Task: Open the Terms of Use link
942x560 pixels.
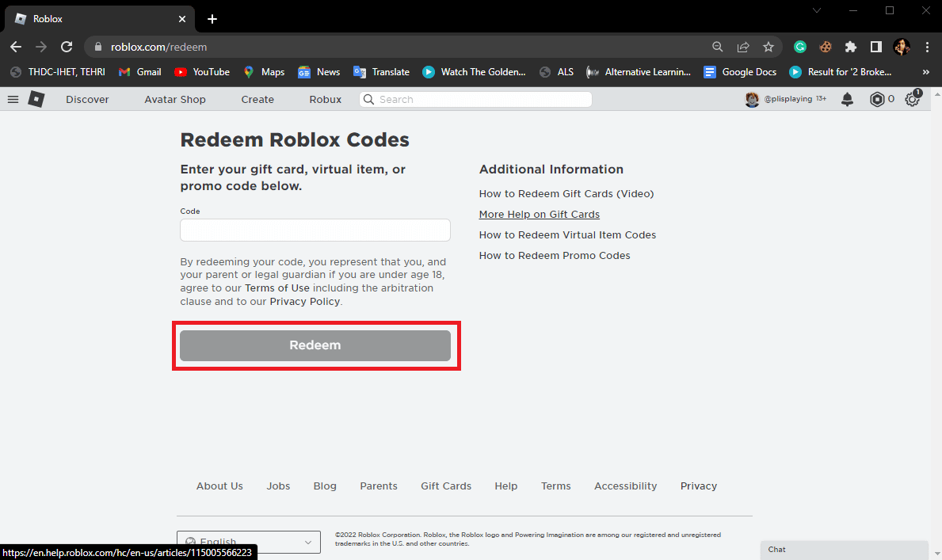Action: pos(277,288)
